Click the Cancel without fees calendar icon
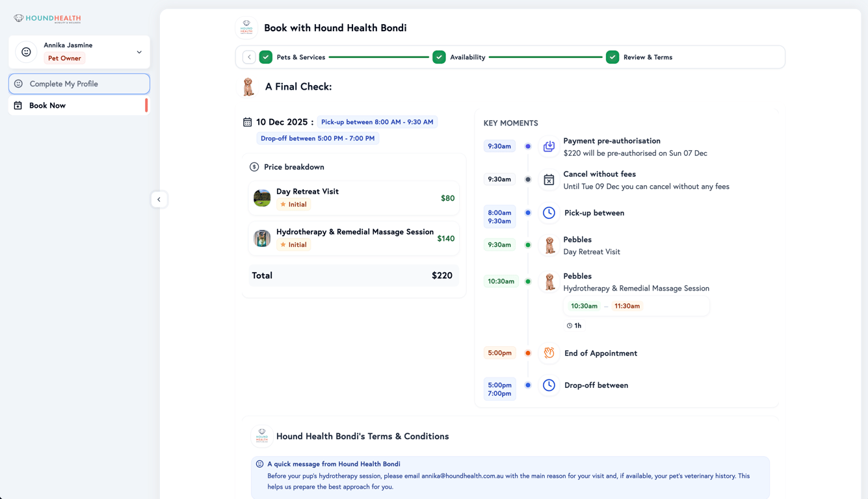Viewport: 868px width, 499px height. point(548,180)
